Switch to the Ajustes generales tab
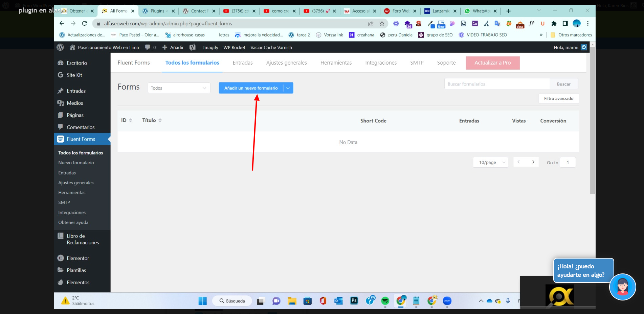 pos(287,63)
